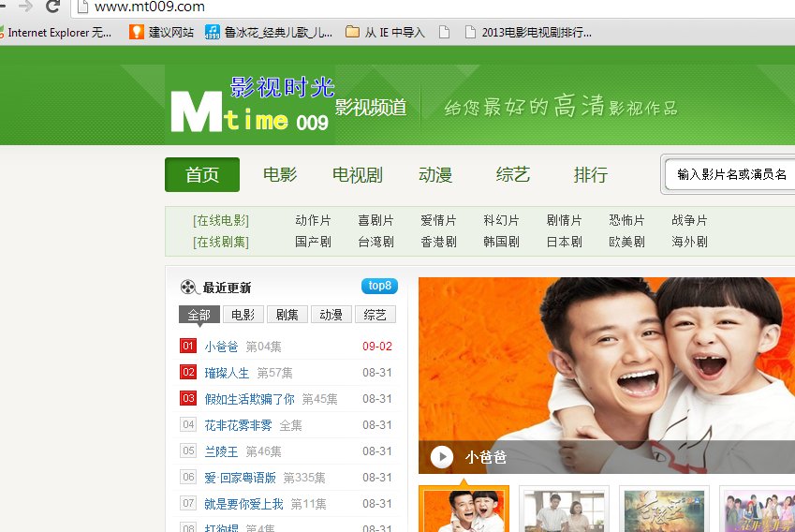Image resolution: width=795 pixels, height=532 pixels.
Task: Open the 恐怖片 category
Action: click(x=626, y=221)
